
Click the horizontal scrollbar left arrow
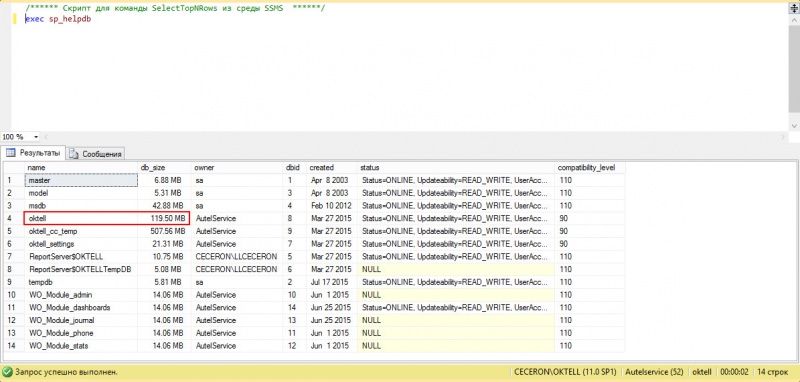(46, 137)
